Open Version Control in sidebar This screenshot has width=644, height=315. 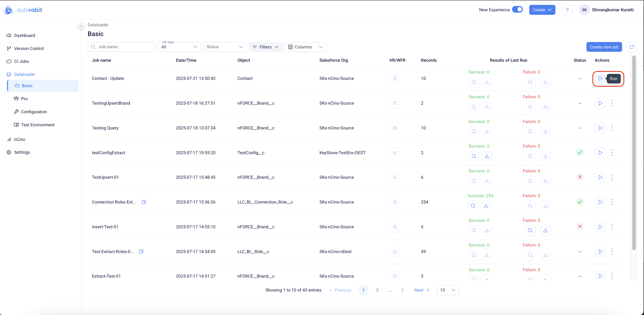(x=29, y=48)
